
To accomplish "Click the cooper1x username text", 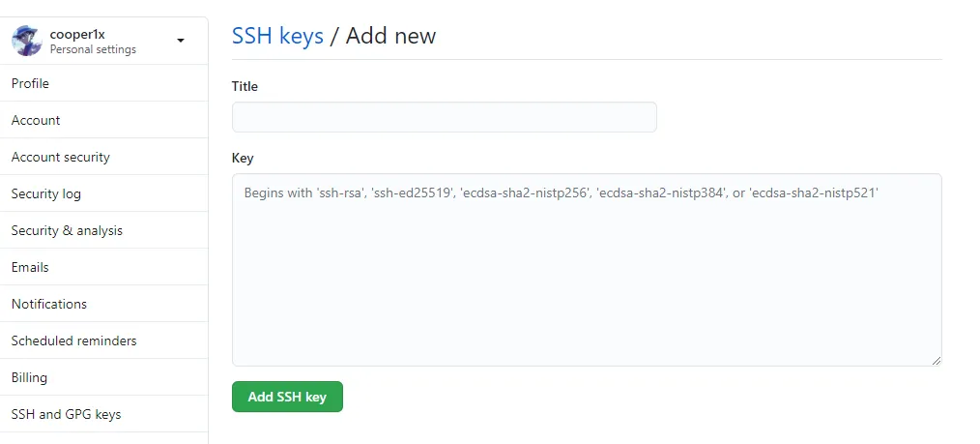I will click(x=77, y=34).
